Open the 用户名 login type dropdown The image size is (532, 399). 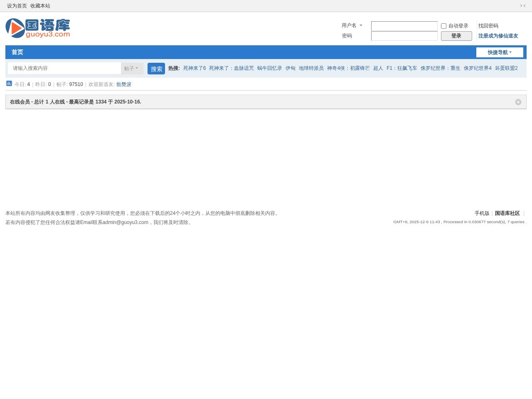point(352,25)
